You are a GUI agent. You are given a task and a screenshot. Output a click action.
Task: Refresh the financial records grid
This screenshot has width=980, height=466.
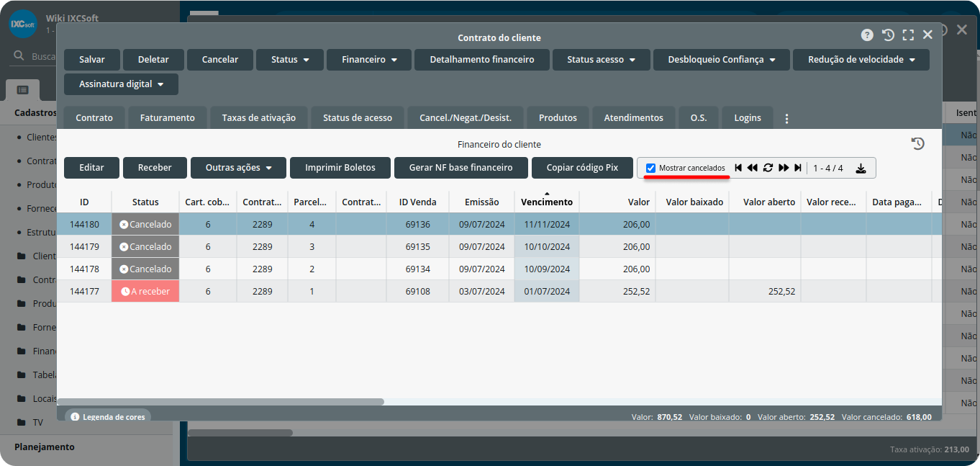point(768,168)
